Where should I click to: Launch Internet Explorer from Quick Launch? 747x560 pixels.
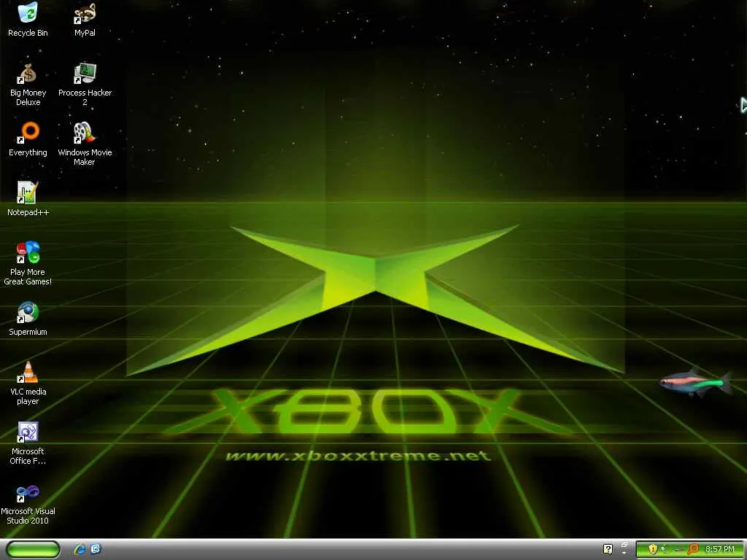tap(80, 550)
